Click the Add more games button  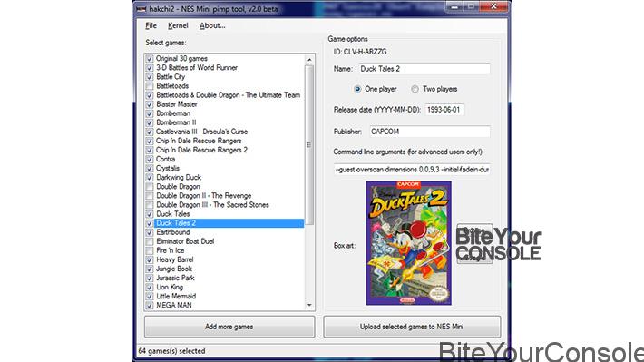tap(229, 327)
